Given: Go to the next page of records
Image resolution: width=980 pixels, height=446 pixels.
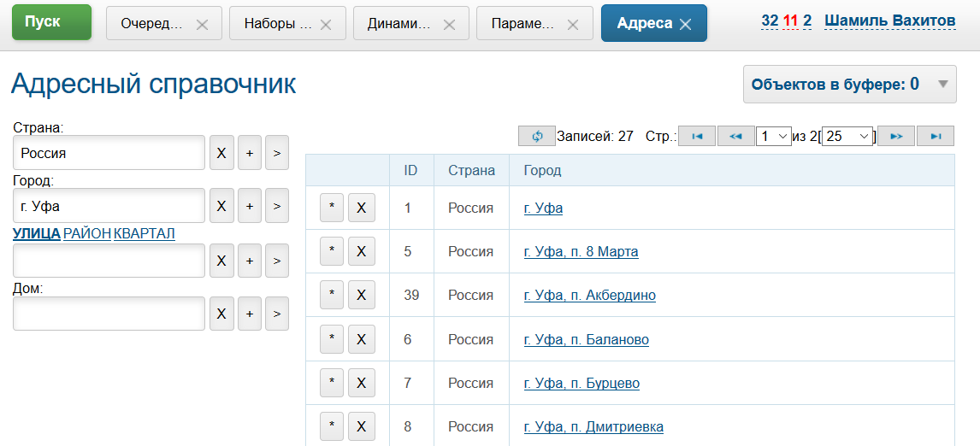Looking at the screenshot, I should coord(896,136).
